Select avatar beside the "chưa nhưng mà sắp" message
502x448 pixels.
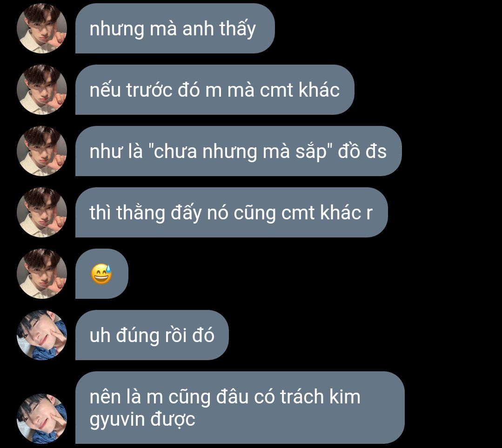42,151
